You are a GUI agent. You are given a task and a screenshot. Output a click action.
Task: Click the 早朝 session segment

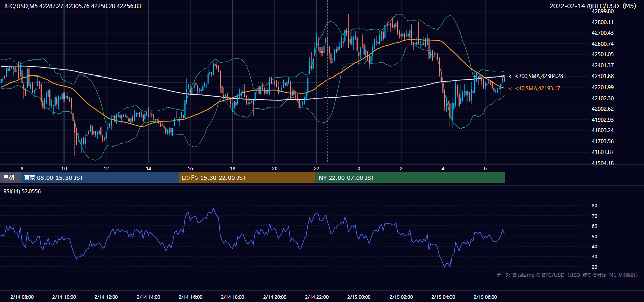[x=10, y=178]
